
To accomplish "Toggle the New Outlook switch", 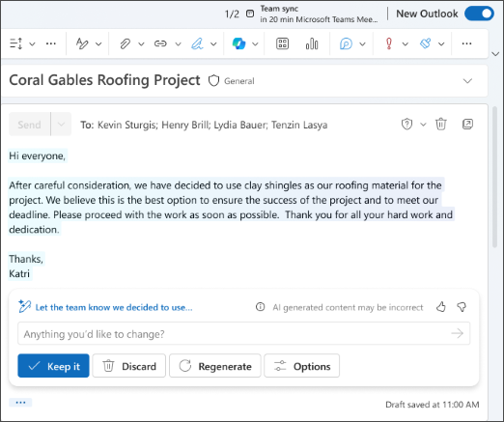I will click(x=479, y=14).
